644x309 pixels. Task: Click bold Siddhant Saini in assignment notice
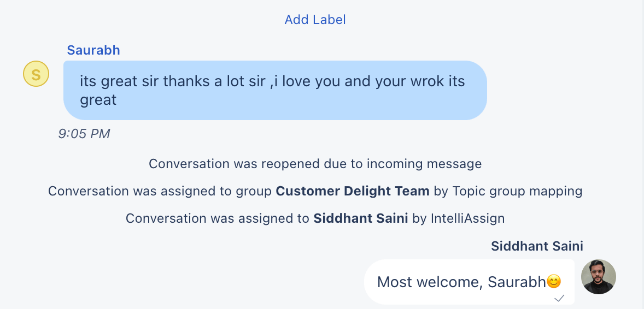361,218
